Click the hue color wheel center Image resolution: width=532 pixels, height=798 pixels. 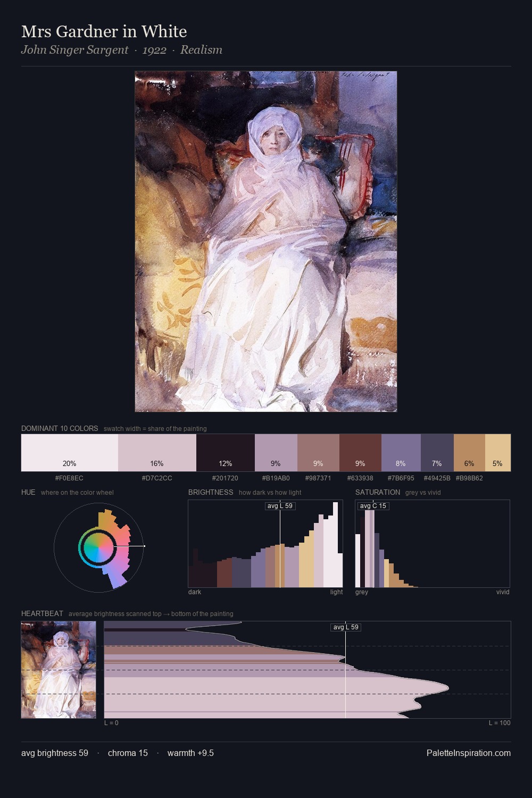pyautogui.click(x=98, y=546)
